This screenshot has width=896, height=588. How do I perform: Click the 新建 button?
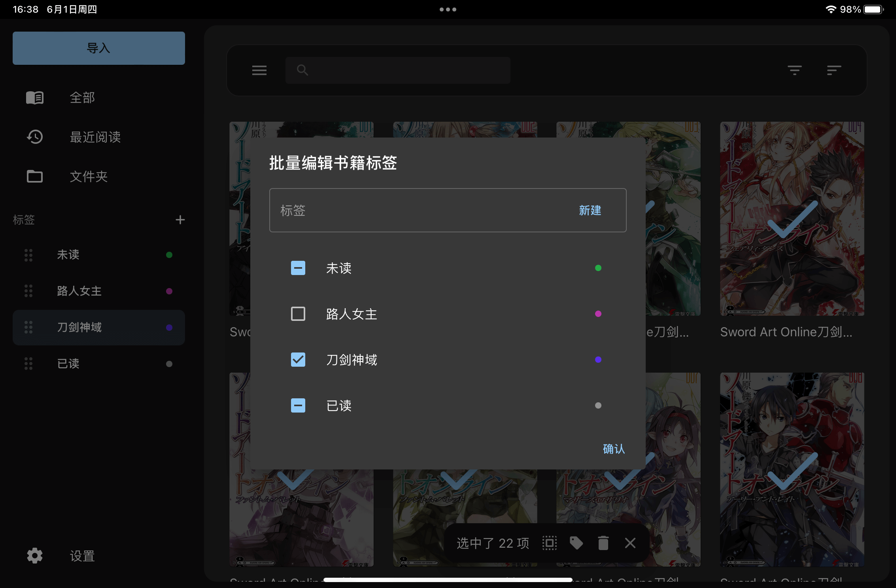(x=590, y=210)
